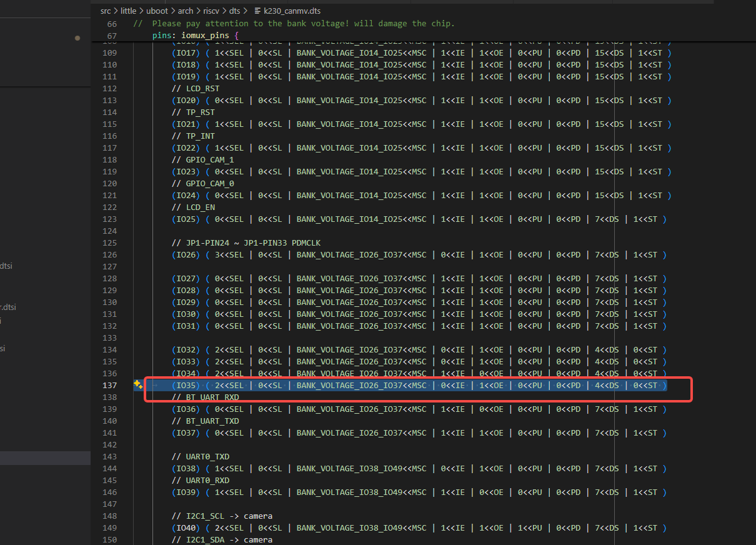
Task: Select the arch breadcrumb item
Action: [x=186, y=11]
